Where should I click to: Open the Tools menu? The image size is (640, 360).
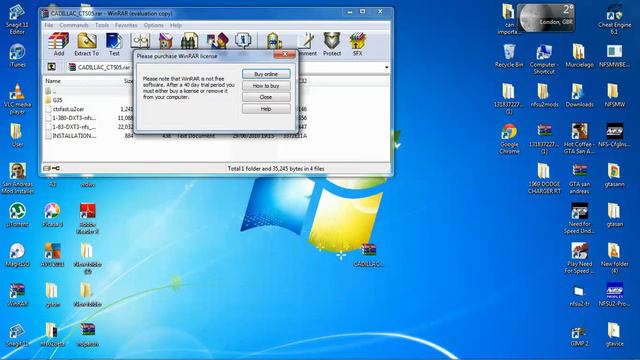(102, 25)
